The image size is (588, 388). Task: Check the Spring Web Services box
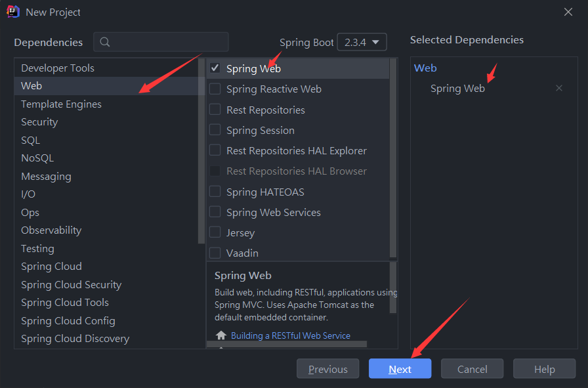[x=215, y=212]
